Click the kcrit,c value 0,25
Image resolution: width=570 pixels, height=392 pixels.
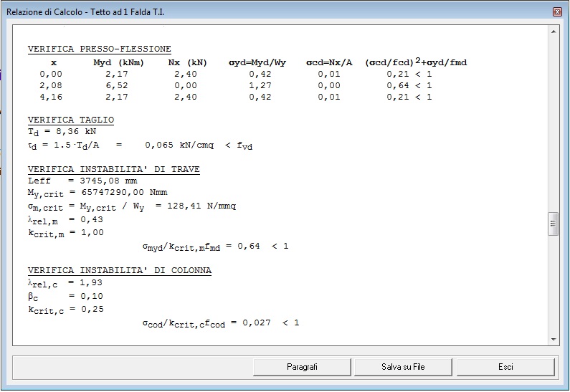92,309
